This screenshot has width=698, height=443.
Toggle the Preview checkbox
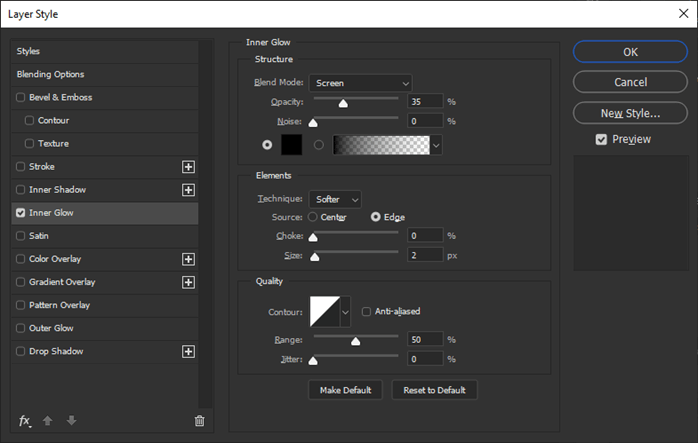click(x=601, y=139)
